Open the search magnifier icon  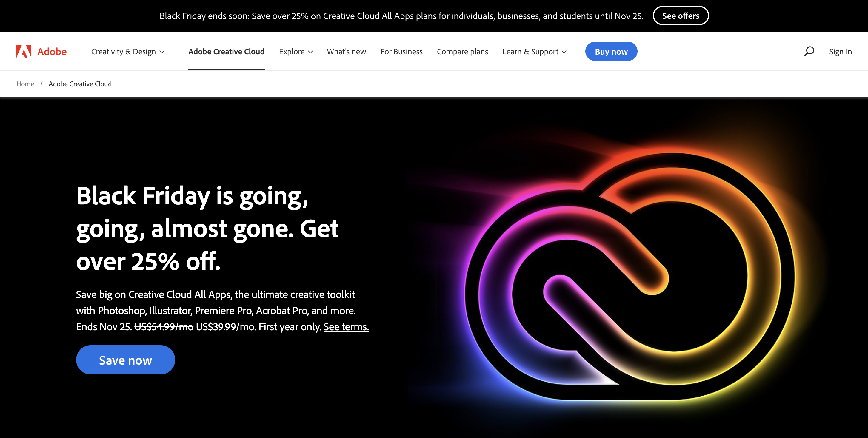[809, 51]
